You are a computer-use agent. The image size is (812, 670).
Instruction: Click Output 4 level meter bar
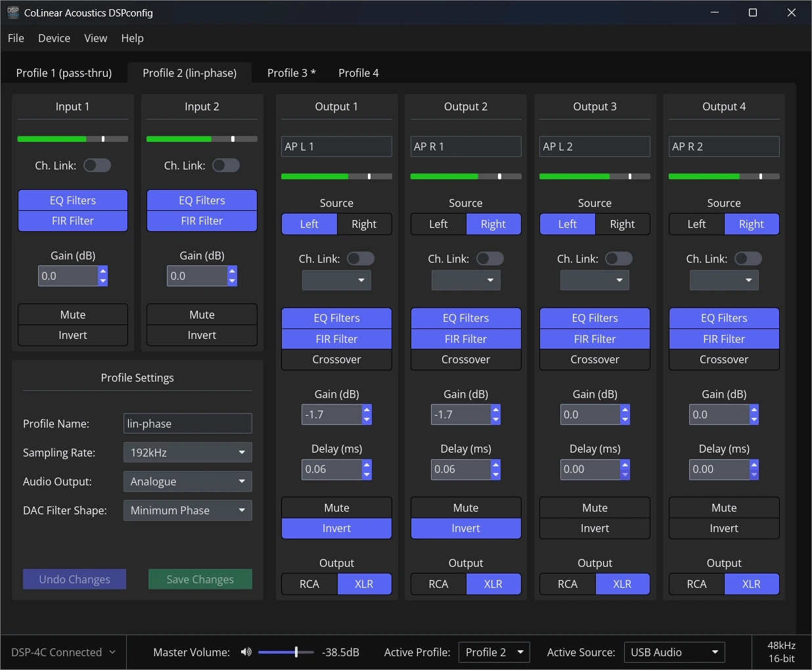[x=724, y=177]
